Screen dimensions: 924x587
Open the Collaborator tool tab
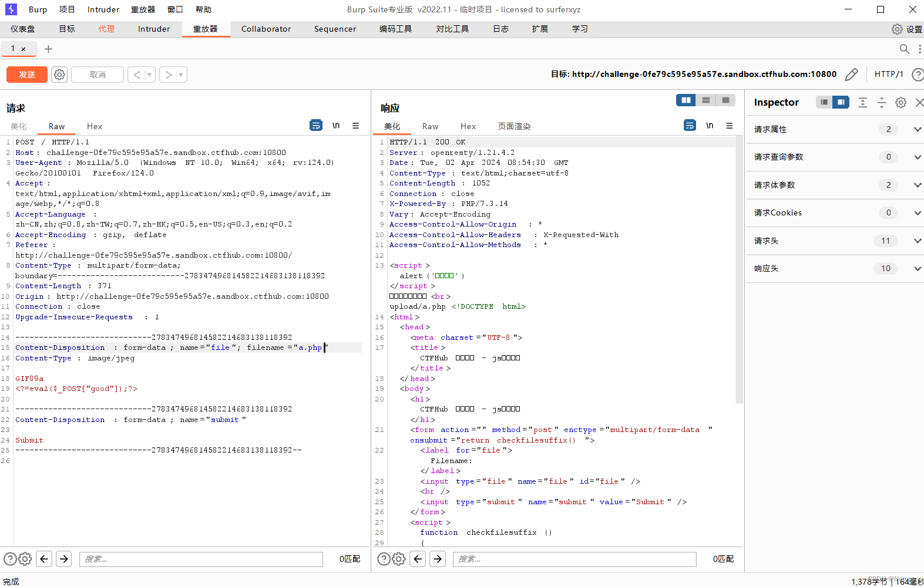tap(266, 29)
